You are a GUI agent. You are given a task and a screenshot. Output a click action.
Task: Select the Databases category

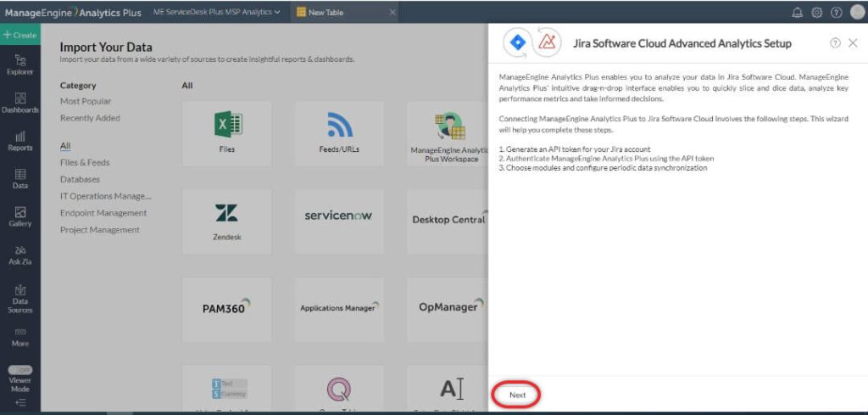click(81, 180)
